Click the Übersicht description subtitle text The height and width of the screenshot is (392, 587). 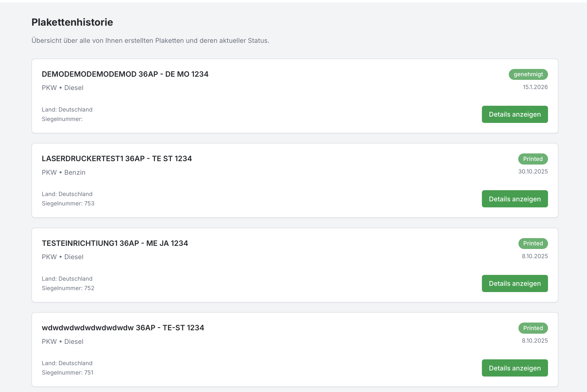tap(150, 40)
